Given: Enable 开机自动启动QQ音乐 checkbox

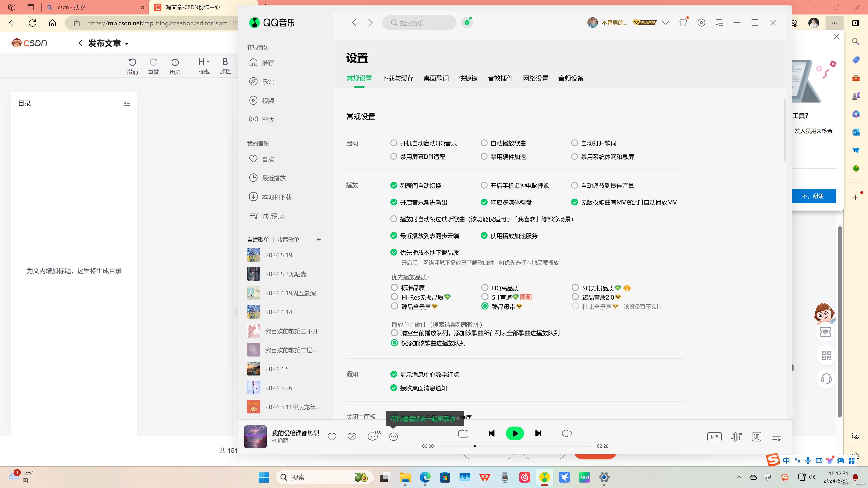Looking at the screenshot, I should point(394,143).
